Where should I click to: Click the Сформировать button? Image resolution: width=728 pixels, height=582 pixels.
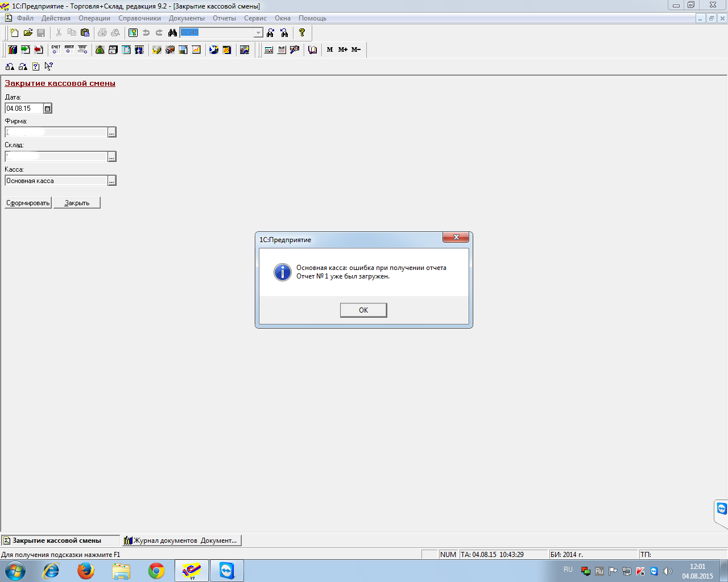[x=28, y=203]
